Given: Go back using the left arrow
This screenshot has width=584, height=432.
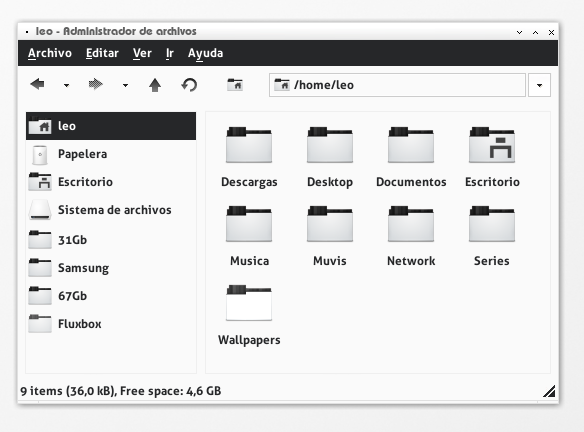Looking at the screenshot, I should pos(37,85).
